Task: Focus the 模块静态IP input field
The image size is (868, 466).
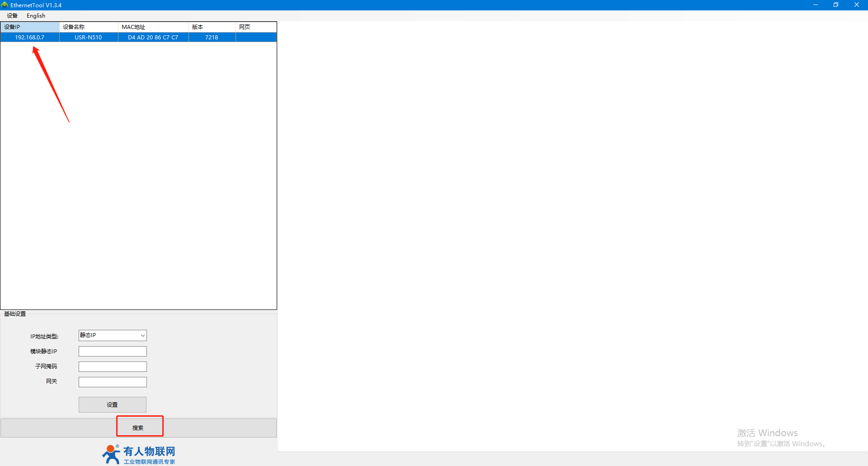Action: coord(113,351)
